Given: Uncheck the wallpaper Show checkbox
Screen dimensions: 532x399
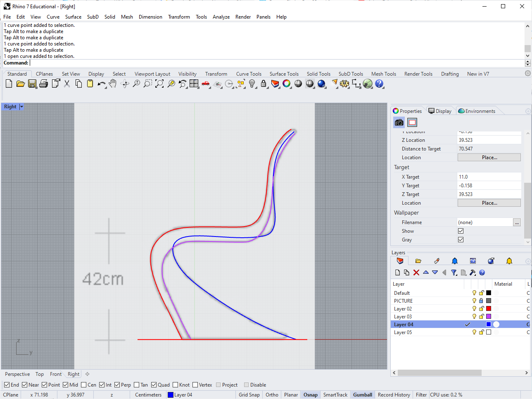Looking at the screenshot, I should click(461, 231).
